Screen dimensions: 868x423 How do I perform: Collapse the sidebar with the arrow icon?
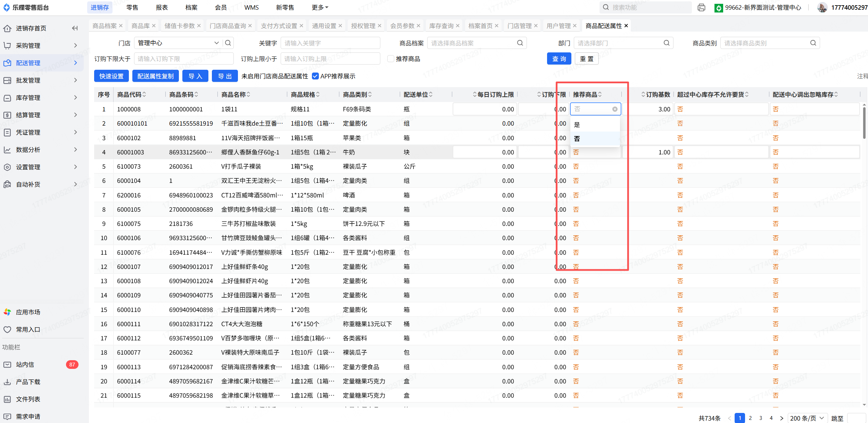click(x=75, y=28)
